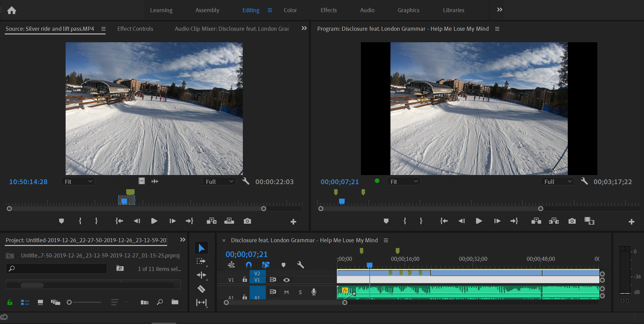Click the Export Frame camera icon in Program monitor
The width and height of the screenshot is (644, 324).
tap(572, 221)
